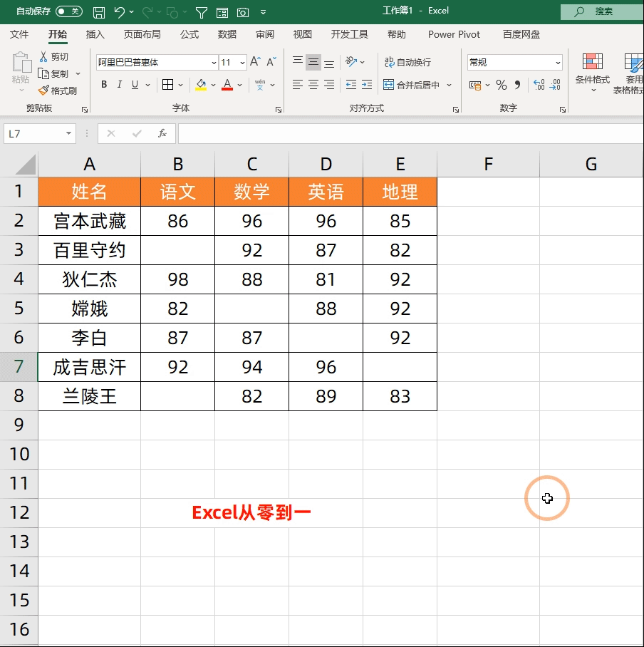Click the phonetic guide wén icon
This screenshot has width=644, height=647.
(x=260, y=85)
